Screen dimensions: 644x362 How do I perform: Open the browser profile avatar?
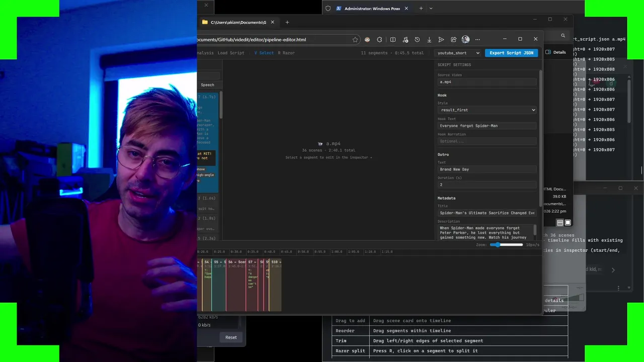(465, 39)
